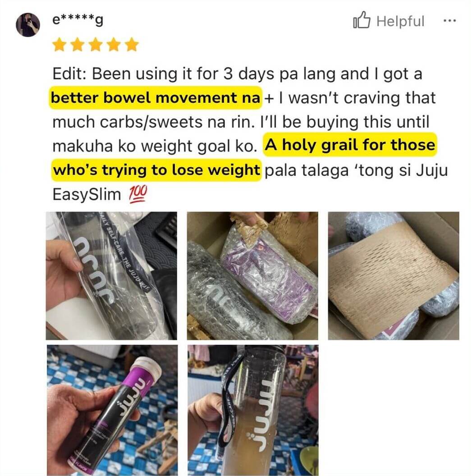Viewport: 471px width, 476px height.
Task: Open photo of Juju bottle with drink
Action: click(253, 410)
